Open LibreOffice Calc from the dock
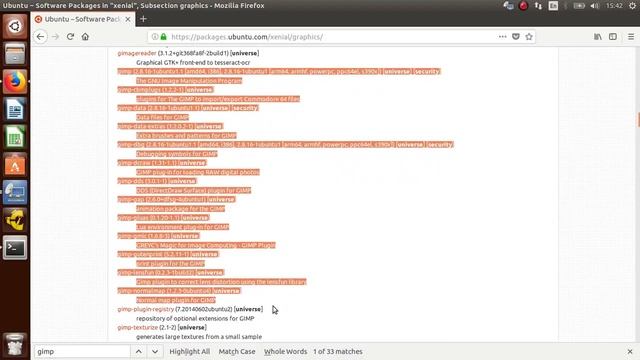The width and height of the screenshot is (640, 360). click(15, 137)
